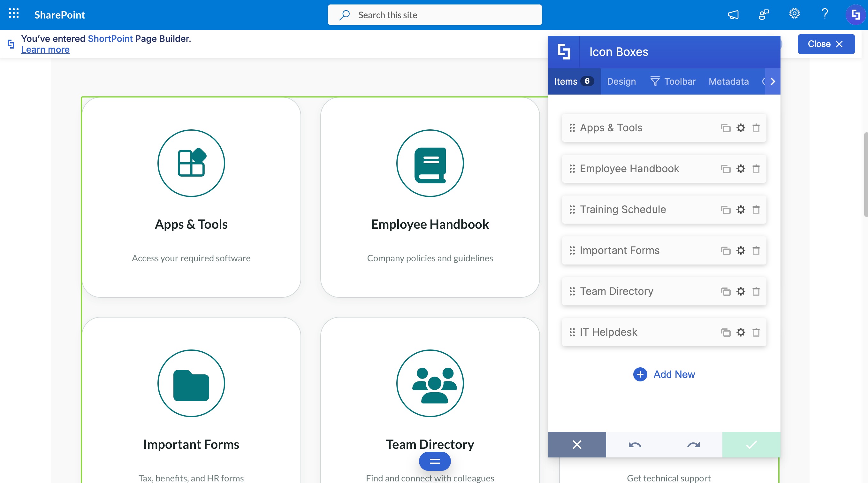Open the Toolbar tab
Screen dimensions: 868x483
[x=673, y=81]
